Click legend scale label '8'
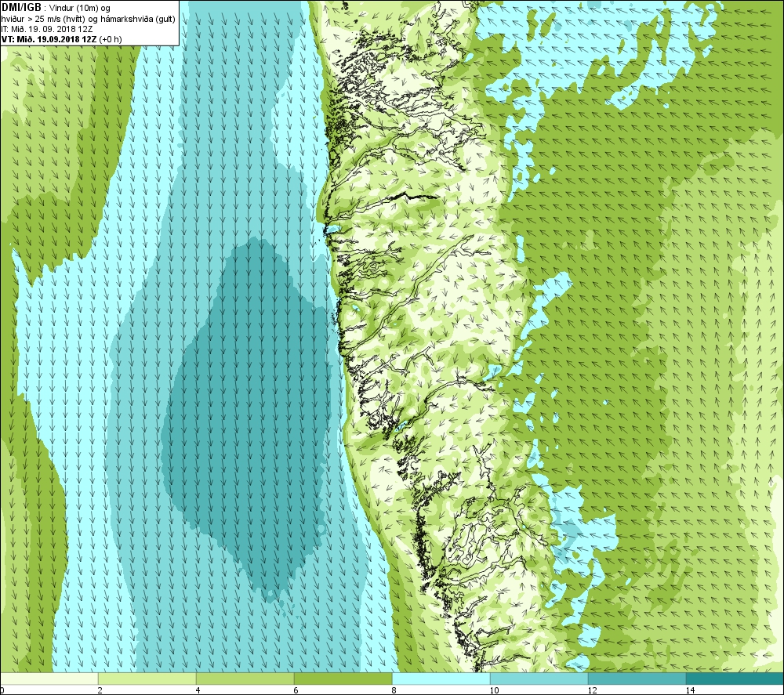784x695 pixels. click(x=394, y=690)
